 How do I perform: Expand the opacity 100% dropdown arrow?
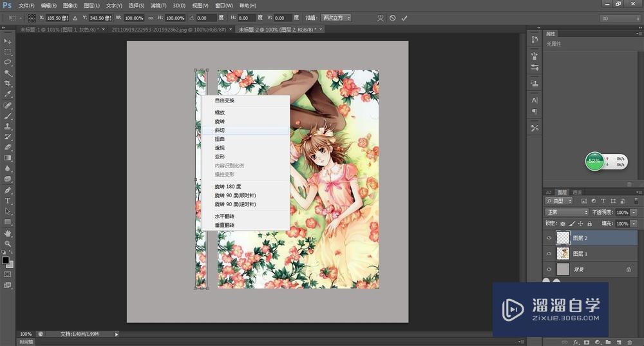pyautogui.click(x=634, y=212)
